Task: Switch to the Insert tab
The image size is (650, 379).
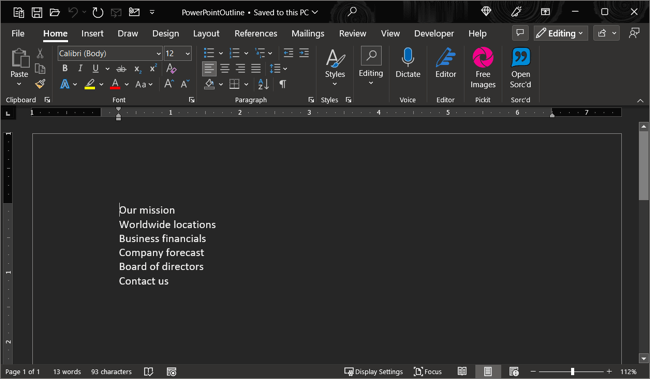Action: point(92,34)
